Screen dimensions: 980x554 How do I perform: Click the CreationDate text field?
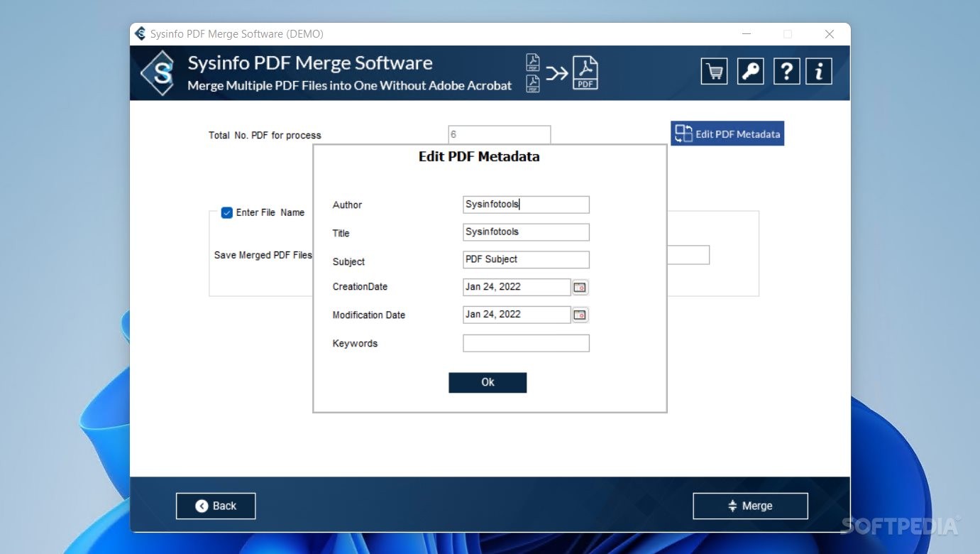tap(517, 287)
